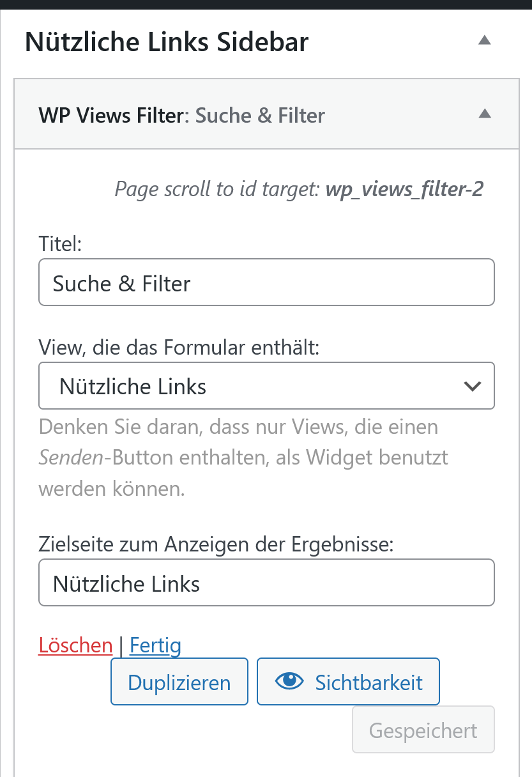Screen dimensions: 532x777
Task: Click the 'Denken Sie daran' help text
Action: (243, 458)
